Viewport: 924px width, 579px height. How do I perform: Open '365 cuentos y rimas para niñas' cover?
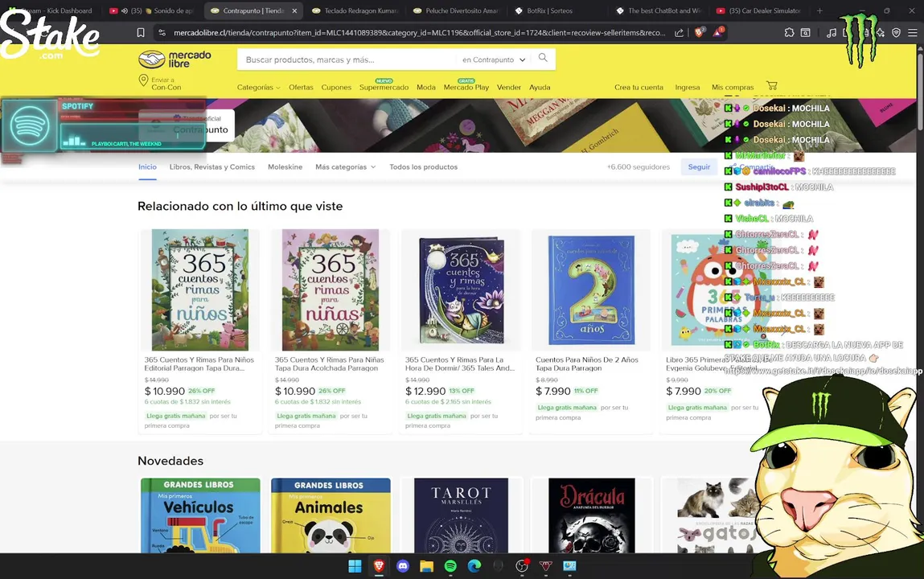click(x=331, y=289)
